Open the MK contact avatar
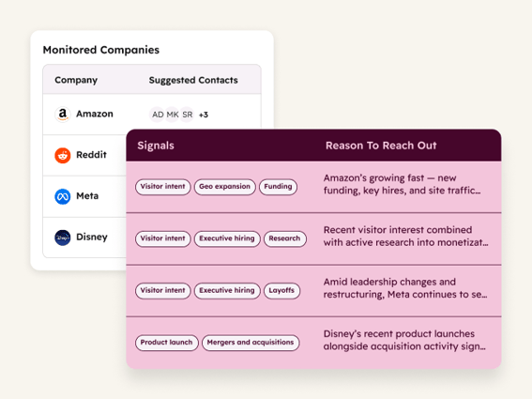Screen dimensions: 532x399 [173, 115]
